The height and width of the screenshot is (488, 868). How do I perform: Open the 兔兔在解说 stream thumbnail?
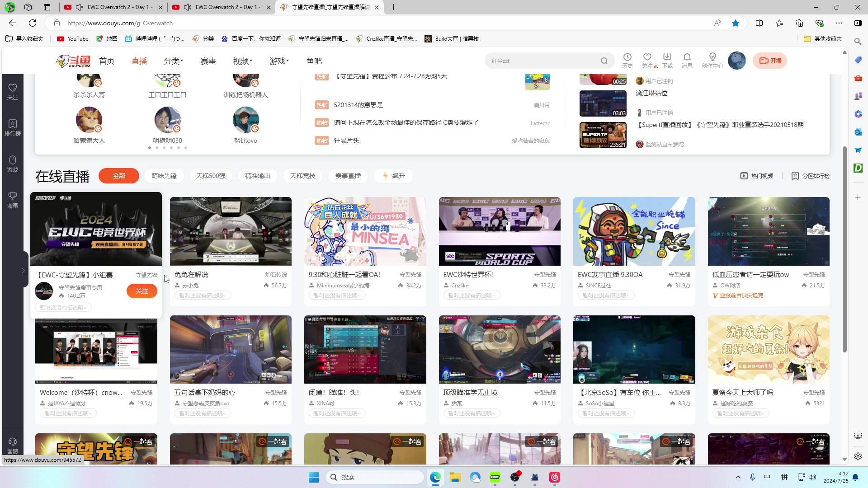tap(231, 231)
